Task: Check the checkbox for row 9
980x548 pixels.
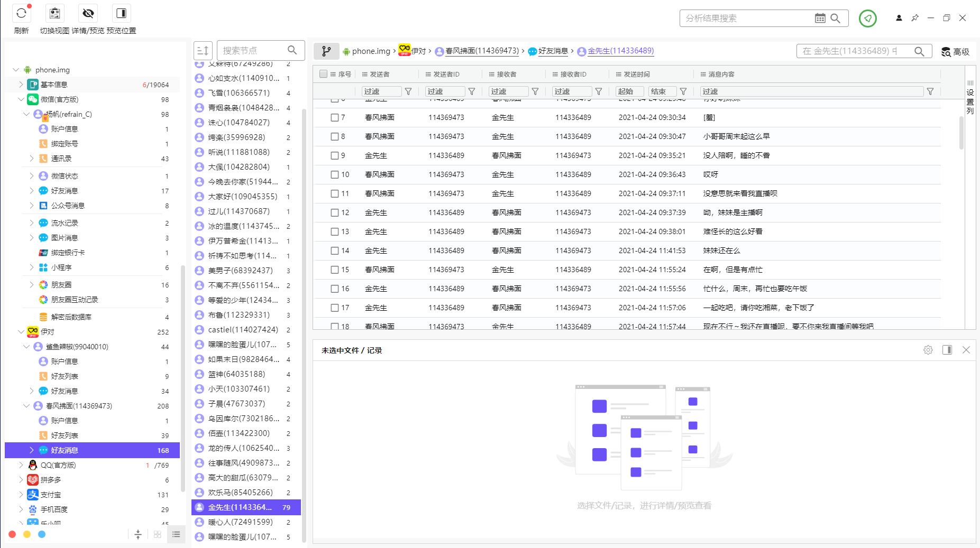Action: coord(334,155)
